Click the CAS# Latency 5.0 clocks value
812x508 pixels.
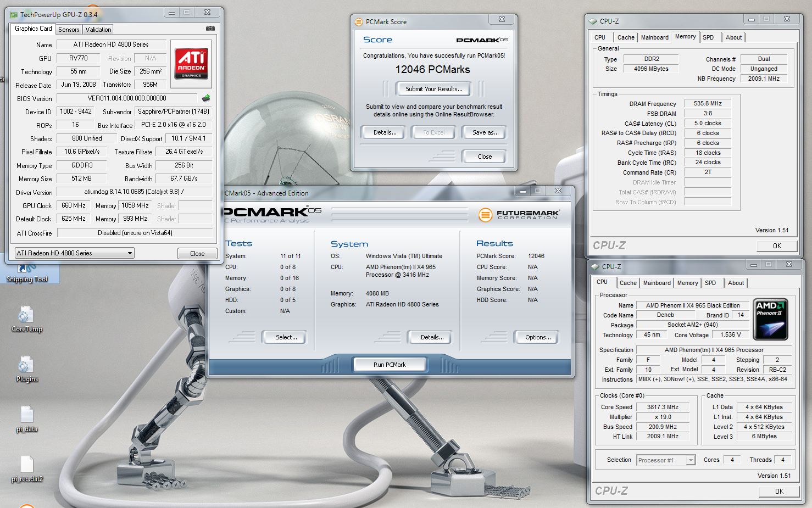coord(708,123)
